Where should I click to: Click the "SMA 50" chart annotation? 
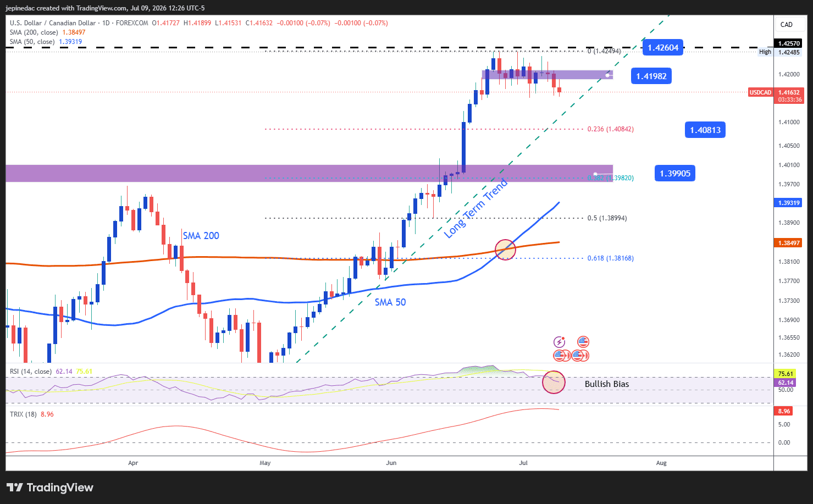point(390,302)
